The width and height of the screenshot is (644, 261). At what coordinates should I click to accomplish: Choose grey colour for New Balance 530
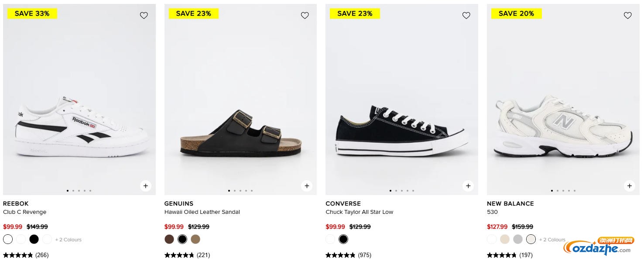(x=517, y=239)
